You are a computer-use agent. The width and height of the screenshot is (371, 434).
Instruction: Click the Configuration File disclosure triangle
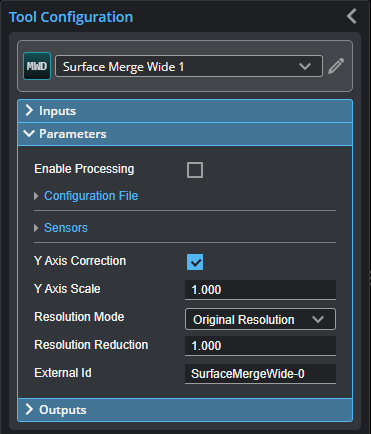(x=36, y=196)
